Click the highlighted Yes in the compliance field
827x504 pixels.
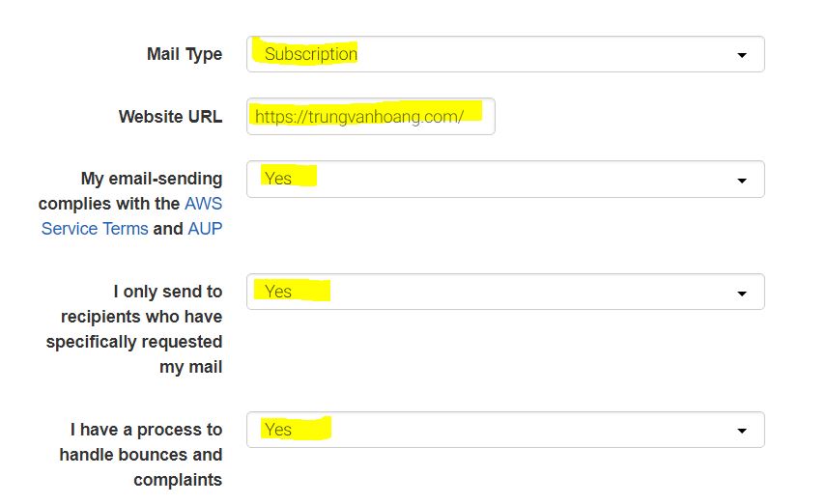pyautogui.click(x=278, y=179)
